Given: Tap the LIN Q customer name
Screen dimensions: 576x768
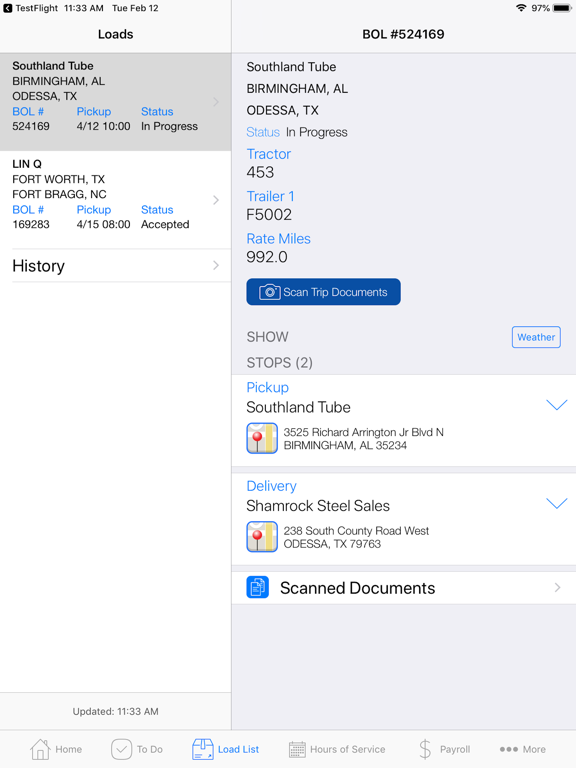Looking at the screenshot, I should pyautogui.click(x=27, y=164).
